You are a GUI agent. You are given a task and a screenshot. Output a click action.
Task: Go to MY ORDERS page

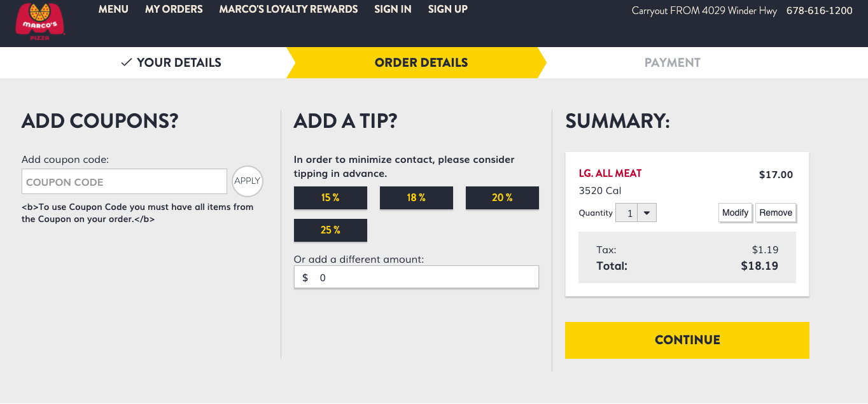(x=174, y=10)
